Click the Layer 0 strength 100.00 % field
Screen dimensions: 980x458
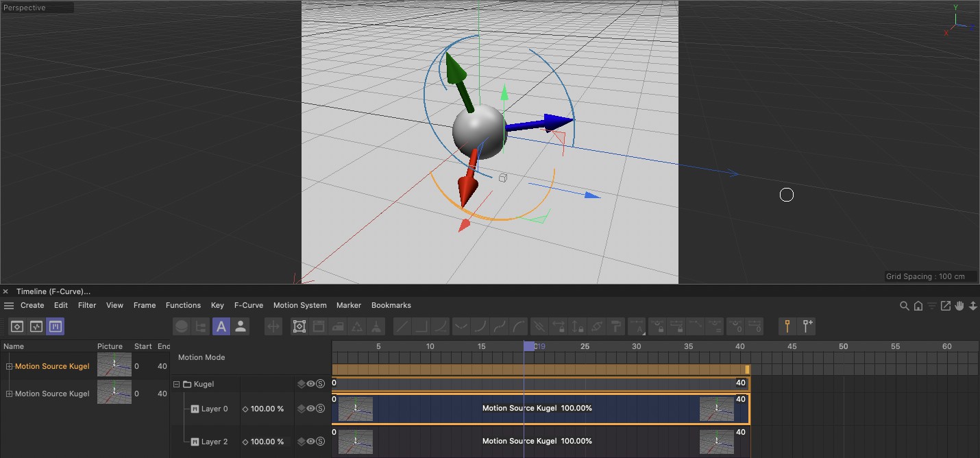267,409
